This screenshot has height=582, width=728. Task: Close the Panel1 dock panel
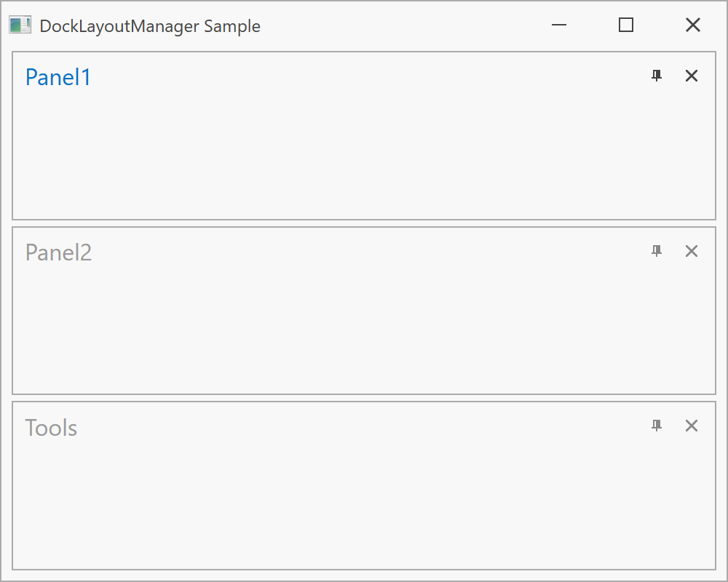[692, 76]
